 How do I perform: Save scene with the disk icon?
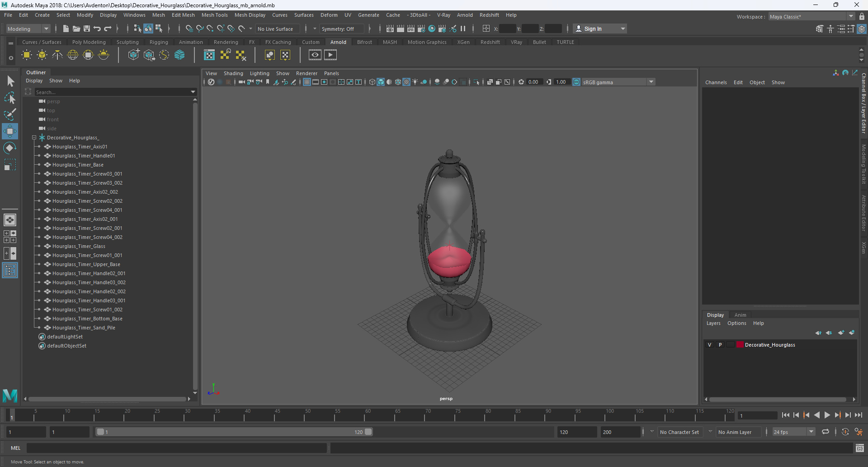[87, 29]
